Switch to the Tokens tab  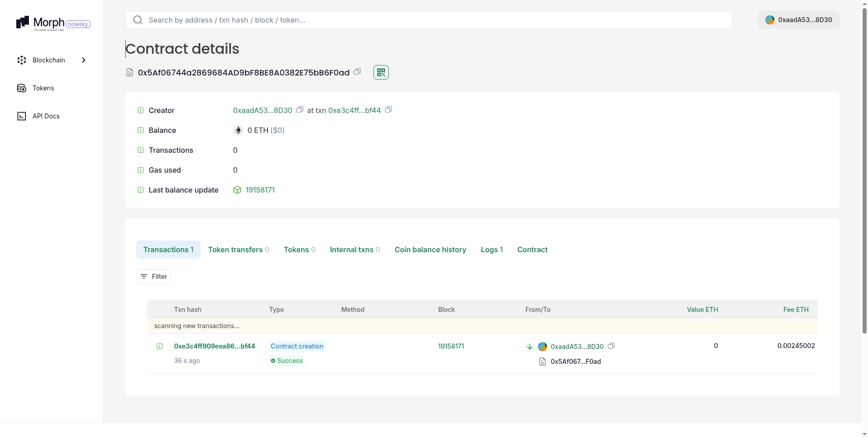point(300,250)
